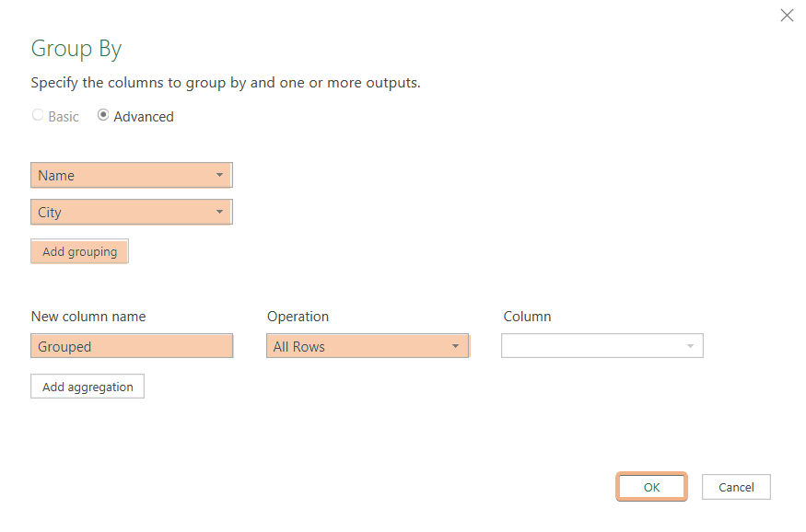
Task: Click the Operation dropdown arrow icon
Action: pos(454,346)
